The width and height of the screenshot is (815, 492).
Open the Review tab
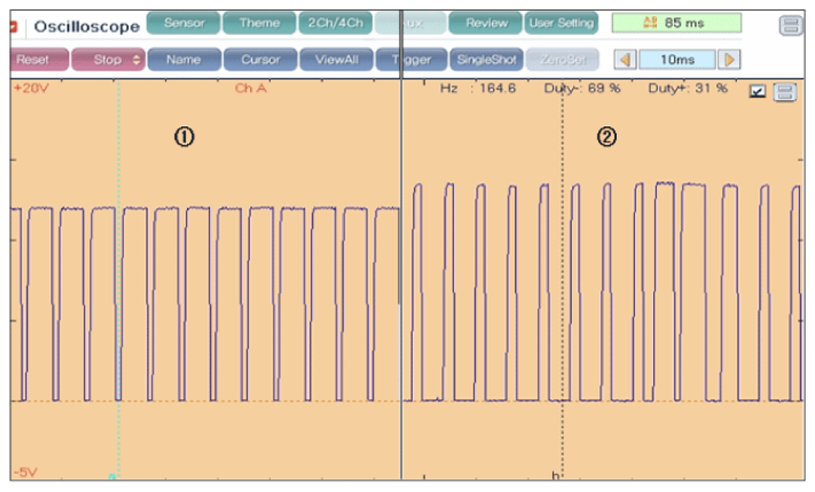click(485, 23)
